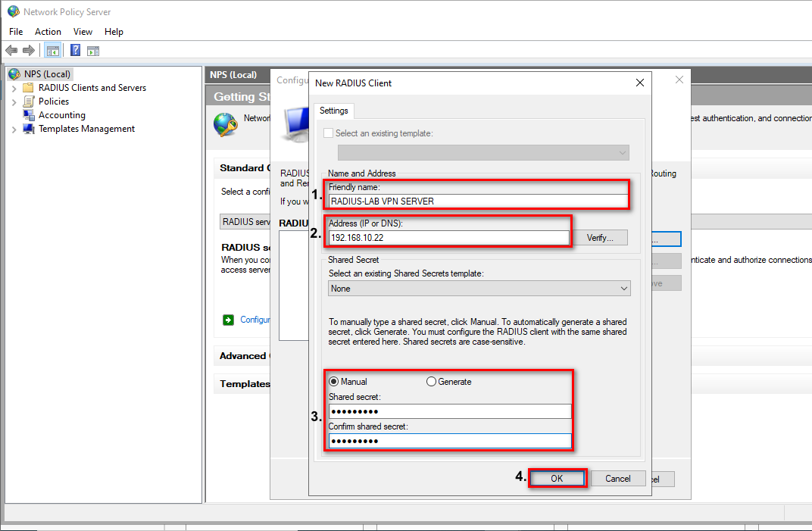Toggle the Show/Hide Console Tree icon
This screenshot has width=812, height=531.
[52, 51]
